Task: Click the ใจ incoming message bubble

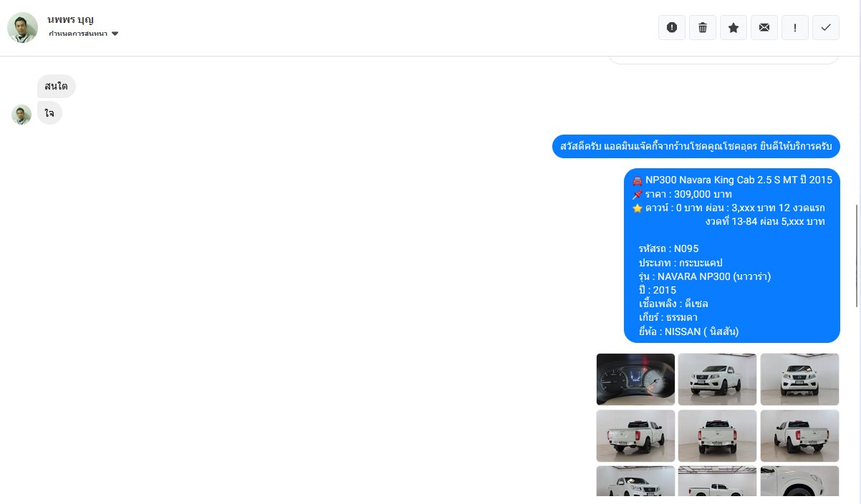Action: click(x=49, y=113)
